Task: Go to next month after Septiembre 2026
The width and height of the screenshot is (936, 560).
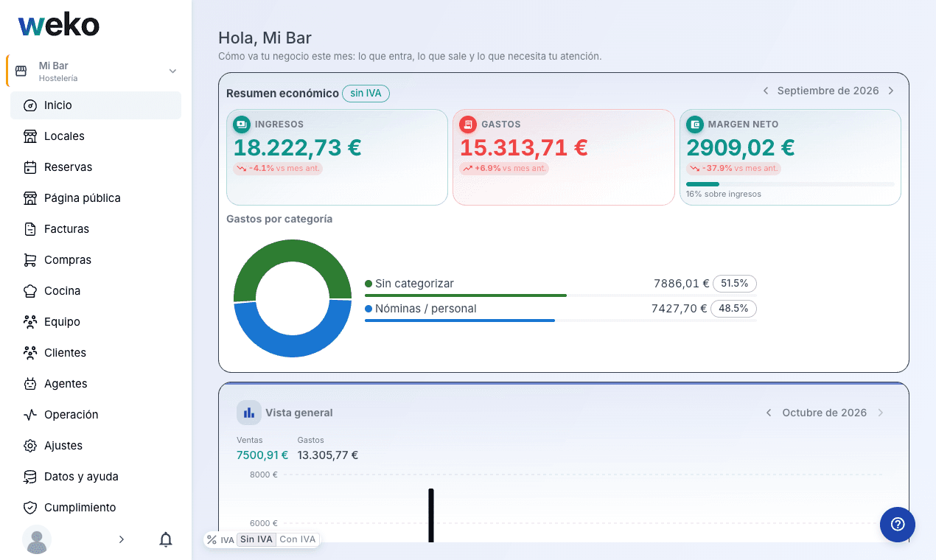Action: pyautogui.click(x=891, y=91)
